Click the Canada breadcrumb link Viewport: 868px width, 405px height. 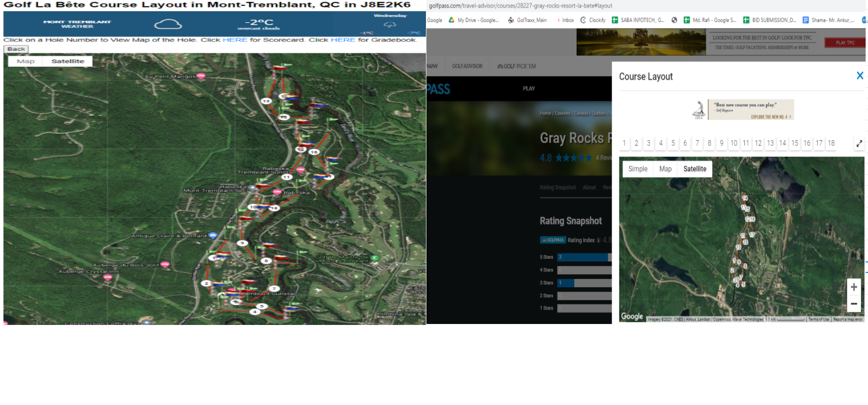(x=581, y=113)
